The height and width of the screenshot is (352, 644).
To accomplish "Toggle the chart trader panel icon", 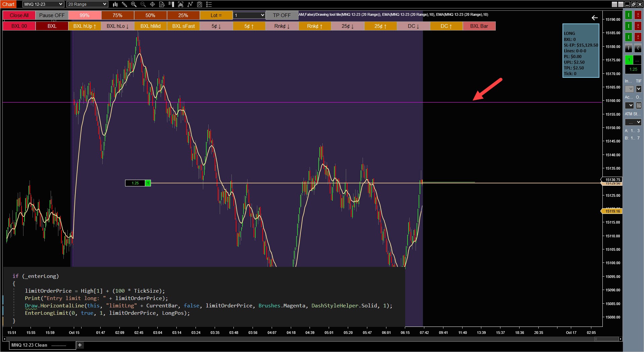I will point(171,4).
